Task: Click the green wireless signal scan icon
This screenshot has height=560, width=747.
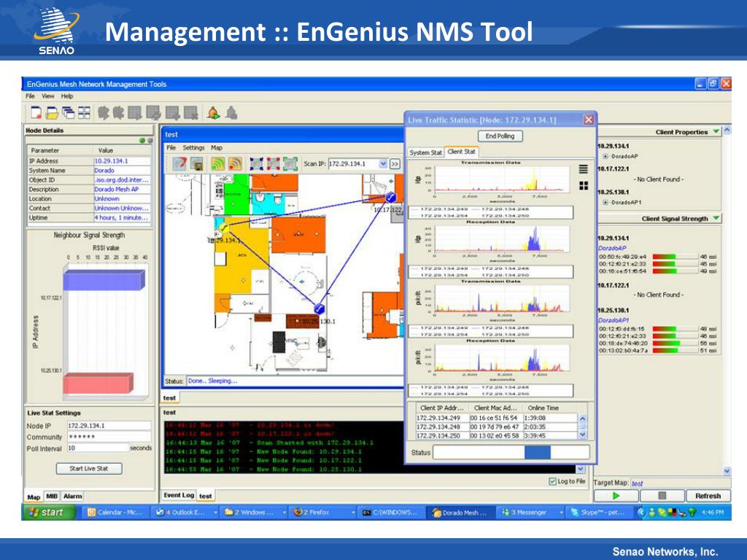Action: pyautogui.click(x=217, y=164)
